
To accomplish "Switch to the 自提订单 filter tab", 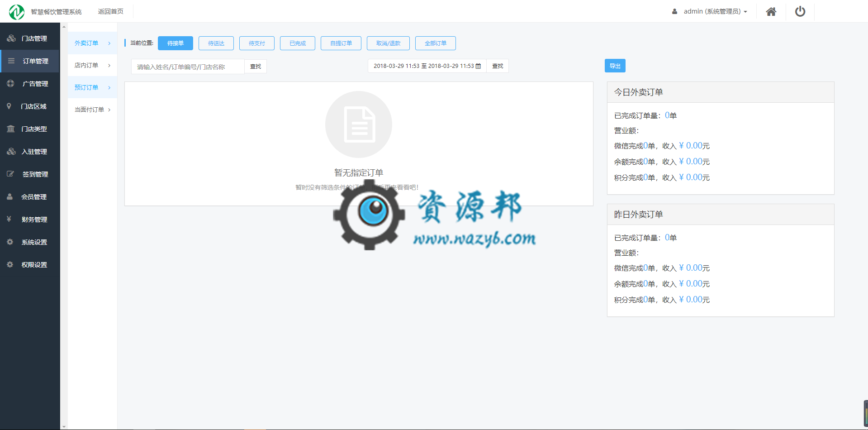I will 341,43.
